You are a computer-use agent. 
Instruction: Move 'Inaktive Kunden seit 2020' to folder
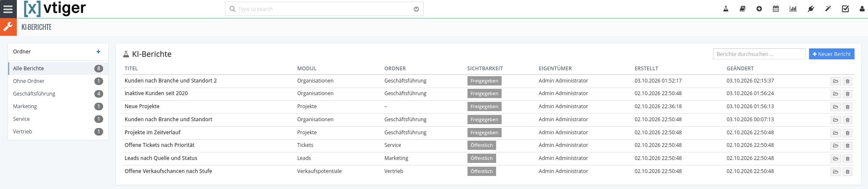click(x=836, y=94)
